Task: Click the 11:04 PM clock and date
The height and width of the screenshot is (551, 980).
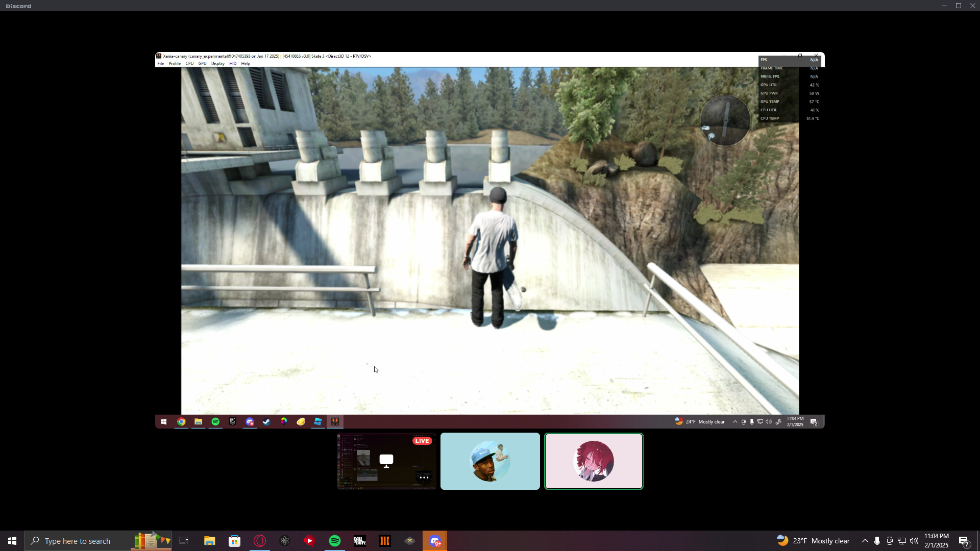Action: (x=936, y=541)
